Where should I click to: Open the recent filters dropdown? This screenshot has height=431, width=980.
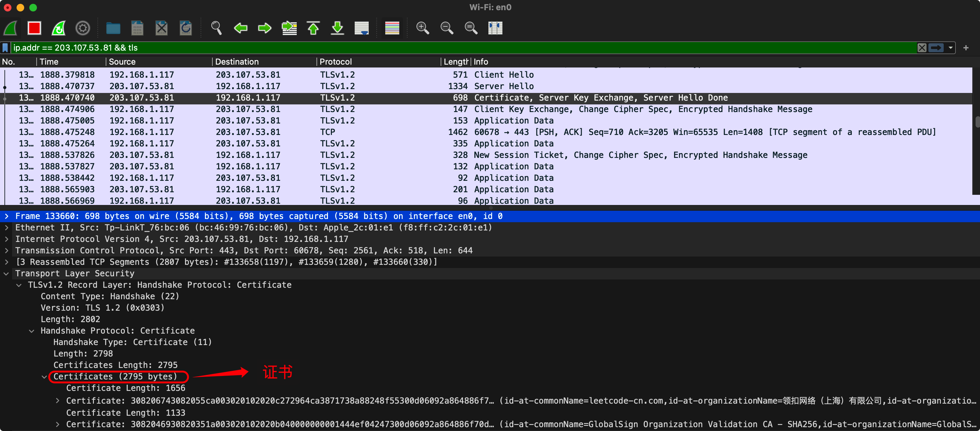pyautogui.click(x=950, y=48)
